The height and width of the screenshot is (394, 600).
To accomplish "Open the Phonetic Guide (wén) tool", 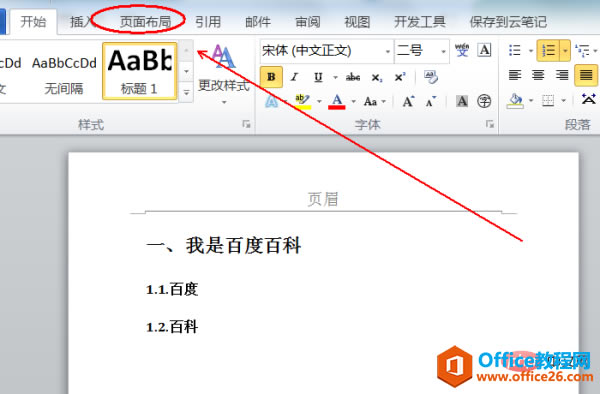I will (462, 50).
